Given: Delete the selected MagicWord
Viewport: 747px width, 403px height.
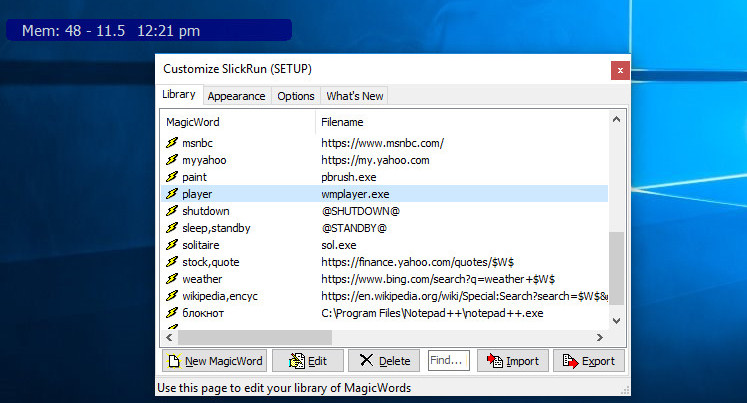Looking at the screenshot, I should click(x=384, y=361).
